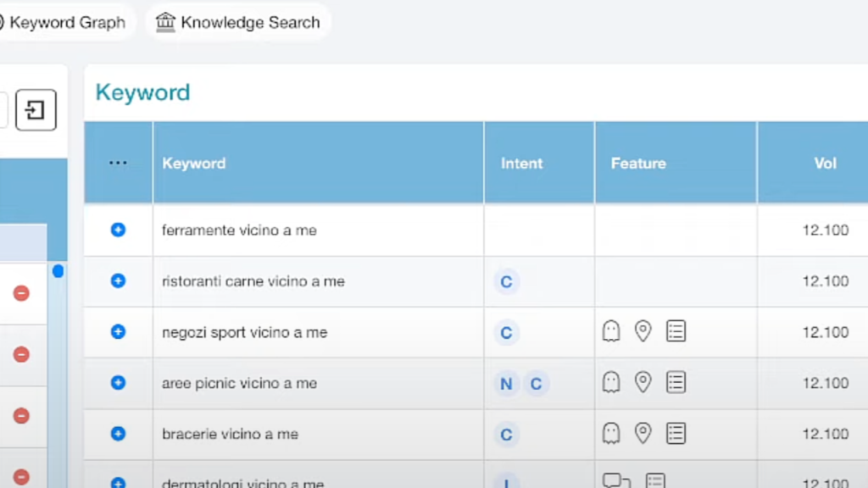Click volume 12.100 in negozi sport row
This screenshot has width=868, height=488.
pyautogui.click(x=826, y=332)
